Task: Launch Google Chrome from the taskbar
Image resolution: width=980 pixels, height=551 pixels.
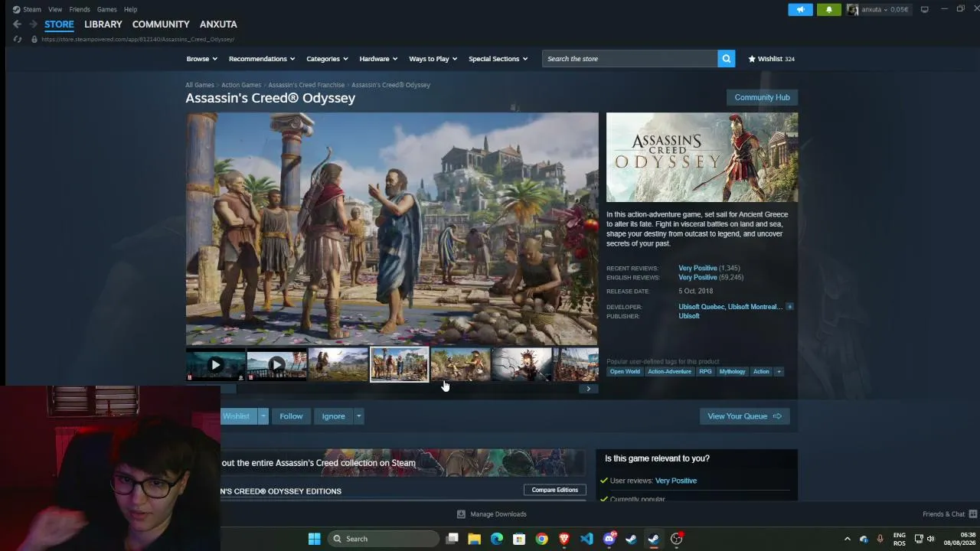Action: point(541,539)
